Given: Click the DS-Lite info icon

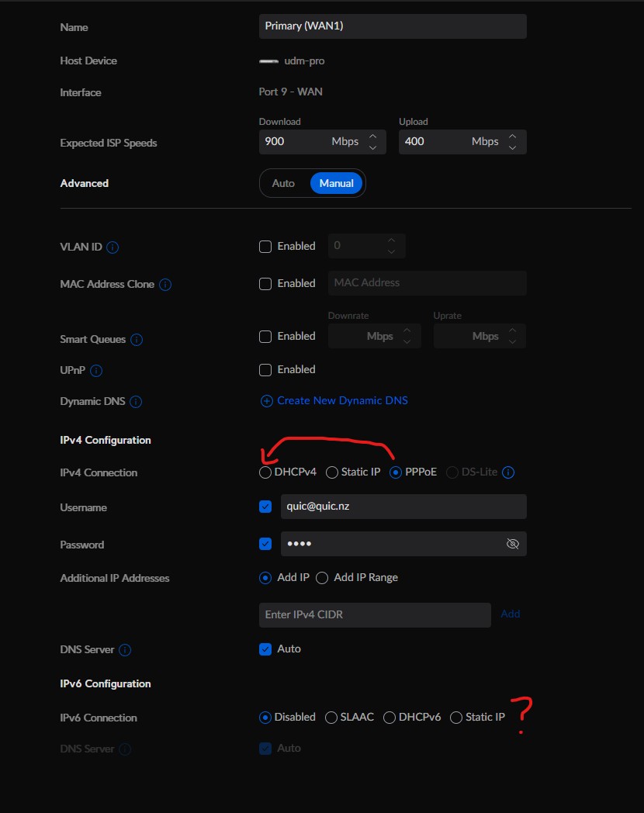Looking at the screenshot, I should 509,472.
